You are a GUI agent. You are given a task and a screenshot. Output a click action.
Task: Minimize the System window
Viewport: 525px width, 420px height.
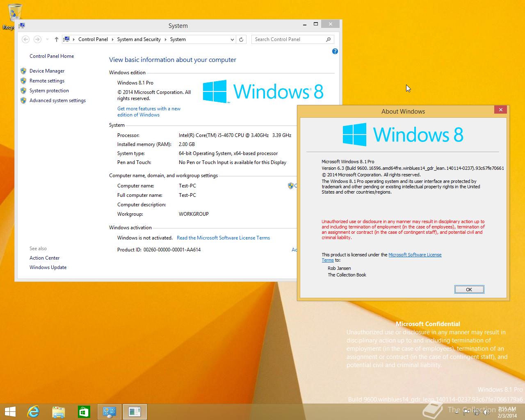coord(305,24)
